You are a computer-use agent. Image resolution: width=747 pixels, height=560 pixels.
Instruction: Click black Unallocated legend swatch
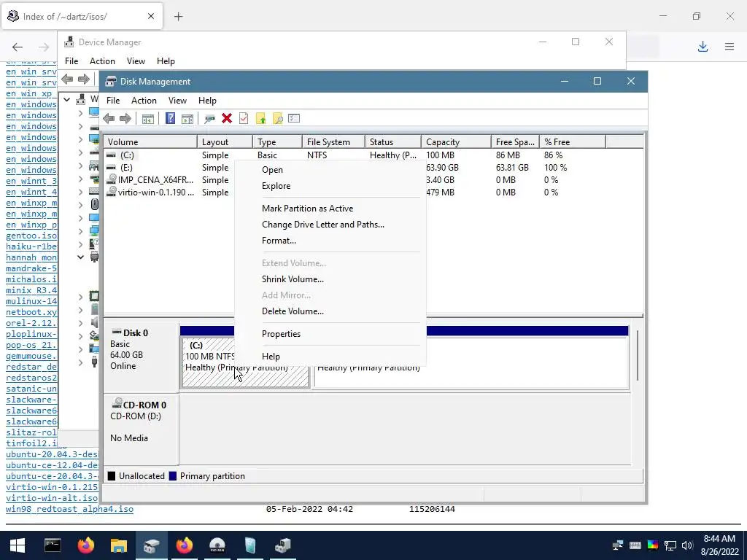click(x=112, y=476)
